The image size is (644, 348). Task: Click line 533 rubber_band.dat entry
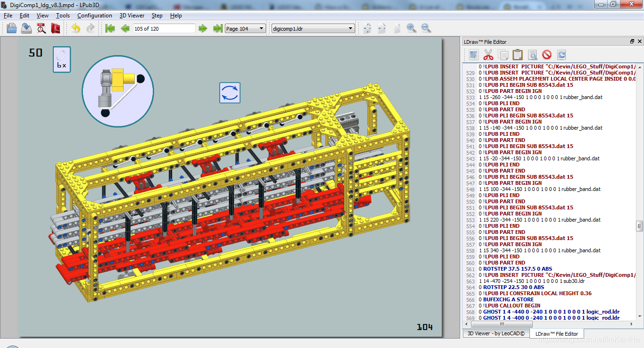pyautogui.click(x=540, y=97)
